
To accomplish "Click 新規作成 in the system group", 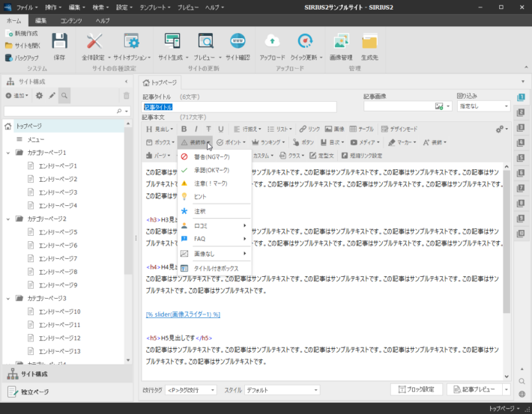I will (22, 33).
